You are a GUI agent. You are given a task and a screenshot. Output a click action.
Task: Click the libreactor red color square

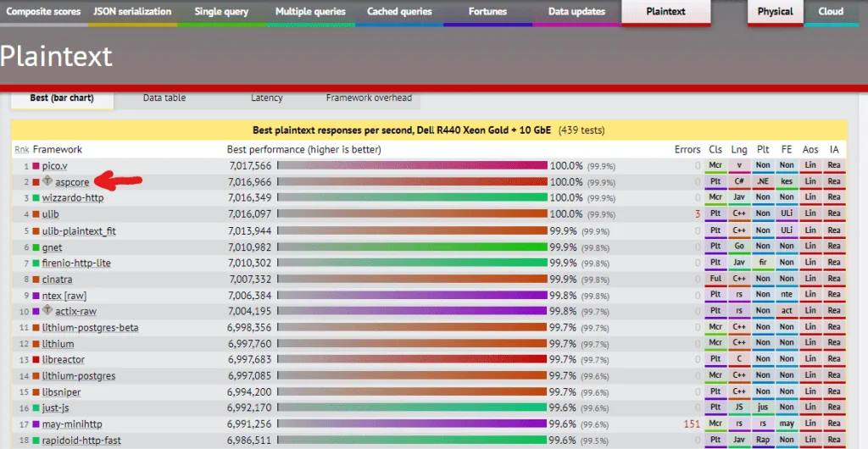pos(36,360)
